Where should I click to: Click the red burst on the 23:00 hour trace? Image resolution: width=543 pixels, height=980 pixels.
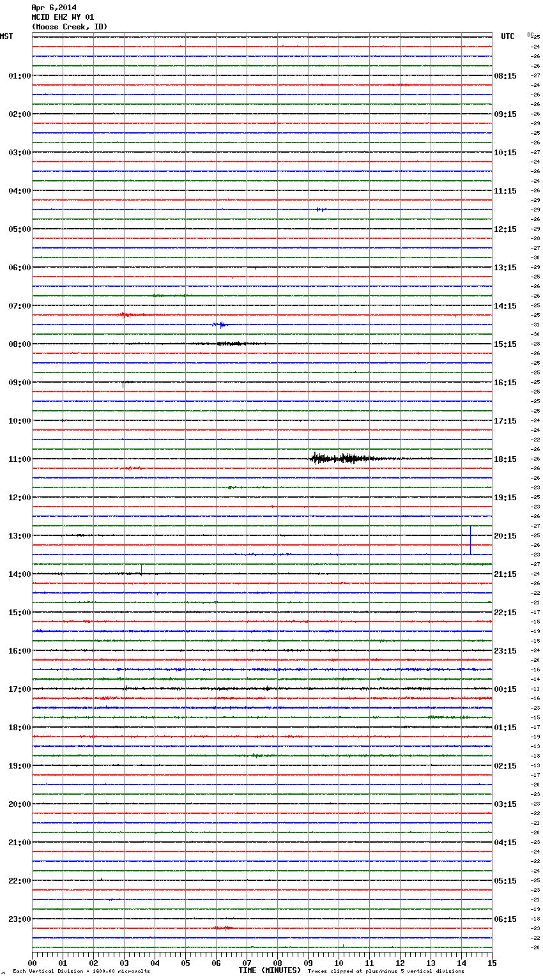pyautogui.click(x=222, y=928)
